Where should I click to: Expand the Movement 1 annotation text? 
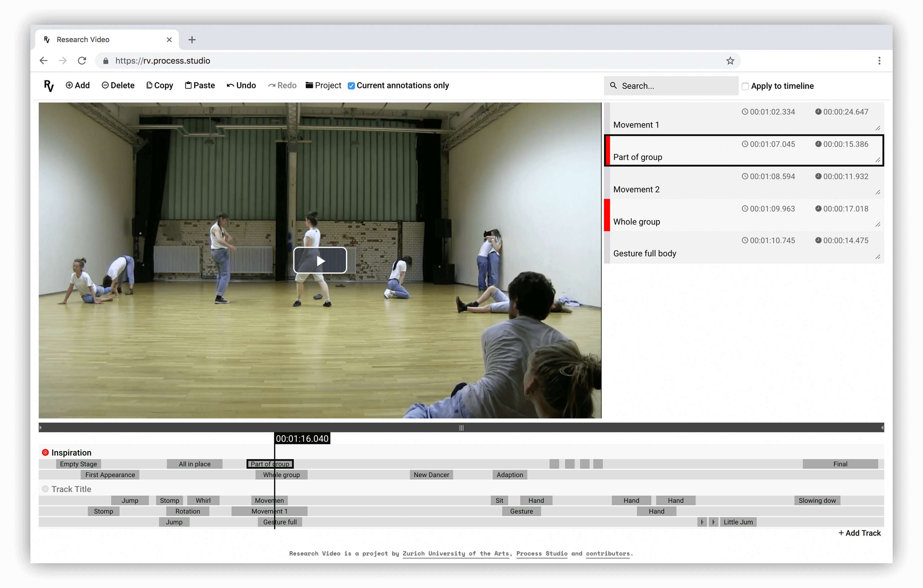(877, 128)
